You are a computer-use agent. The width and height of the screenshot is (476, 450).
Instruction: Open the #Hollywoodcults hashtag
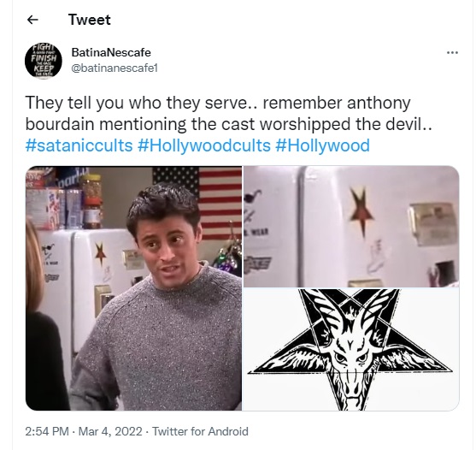point(203,145)
